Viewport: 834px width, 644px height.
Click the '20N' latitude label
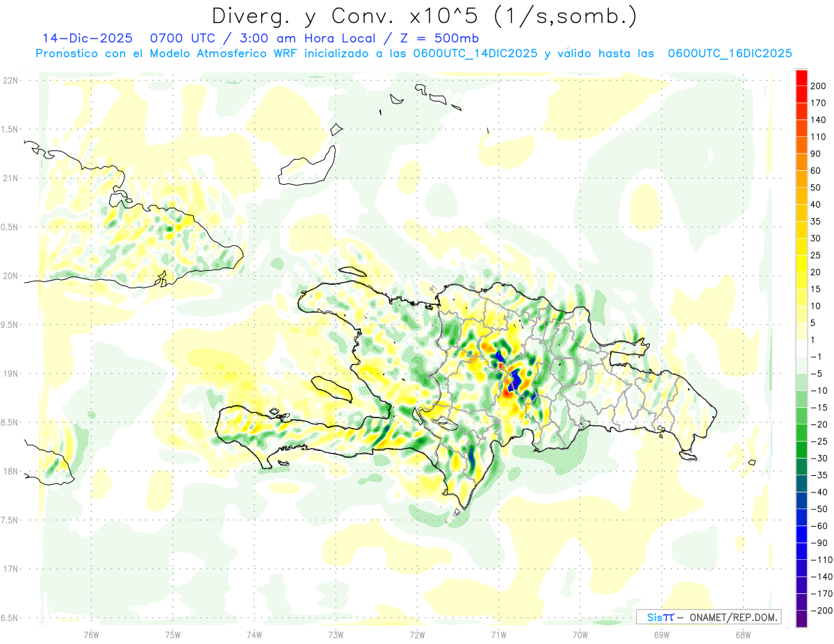[x=10, y=276]
